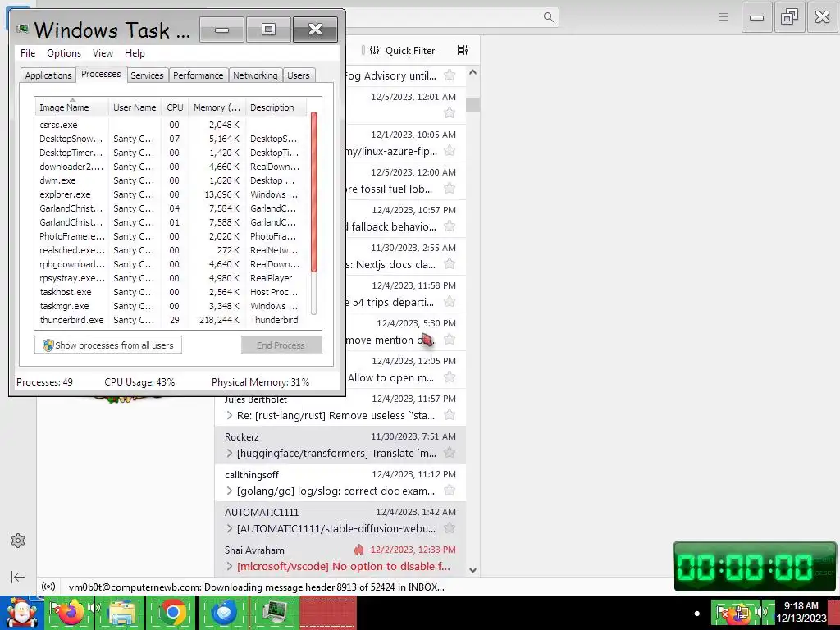Select the thunderbird.exe process row
This screenshot has height=630, width=840.
click(171, 320)
